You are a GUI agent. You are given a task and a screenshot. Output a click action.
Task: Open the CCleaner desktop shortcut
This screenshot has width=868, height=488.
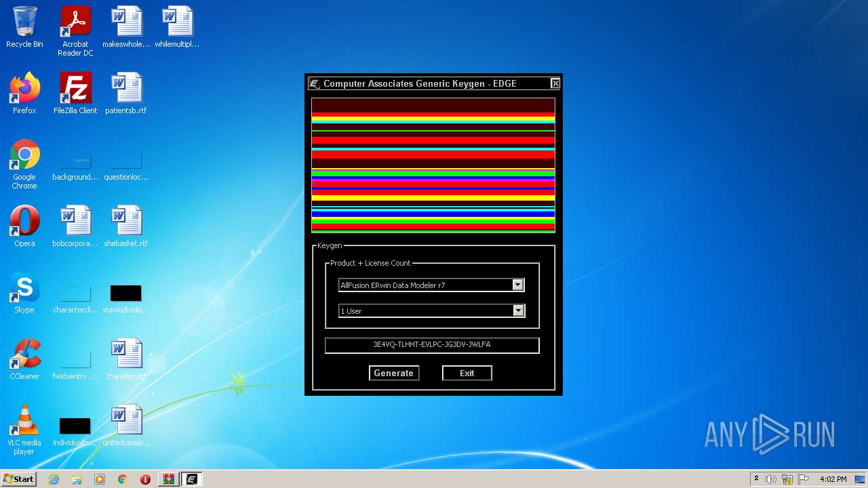coord(24,359)
